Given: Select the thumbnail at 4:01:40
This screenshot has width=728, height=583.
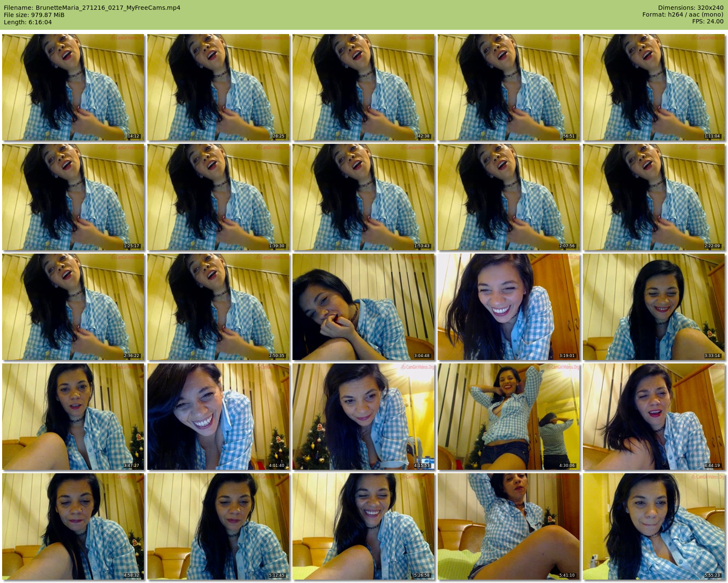Looking at the screenshot, I should tap(218, 417).
